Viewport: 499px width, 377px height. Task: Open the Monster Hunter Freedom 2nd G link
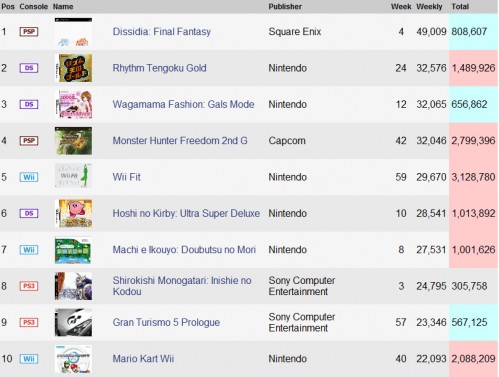coord(180,141)
